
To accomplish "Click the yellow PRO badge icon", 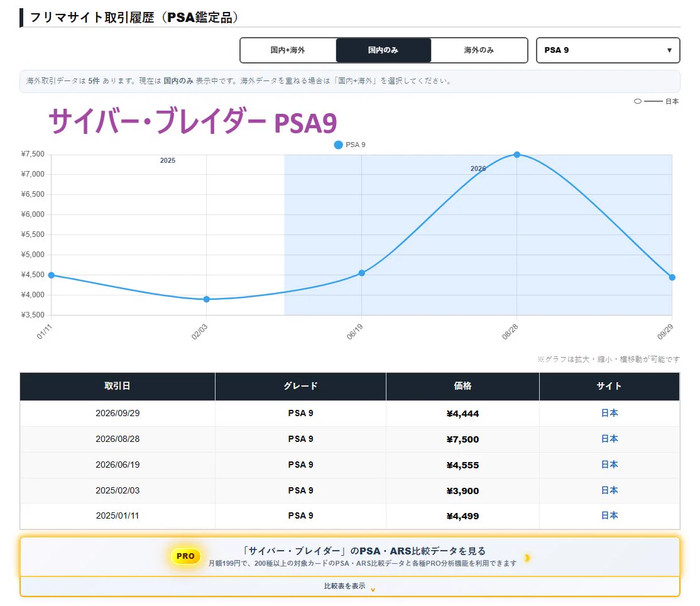I will coord(186,556).
